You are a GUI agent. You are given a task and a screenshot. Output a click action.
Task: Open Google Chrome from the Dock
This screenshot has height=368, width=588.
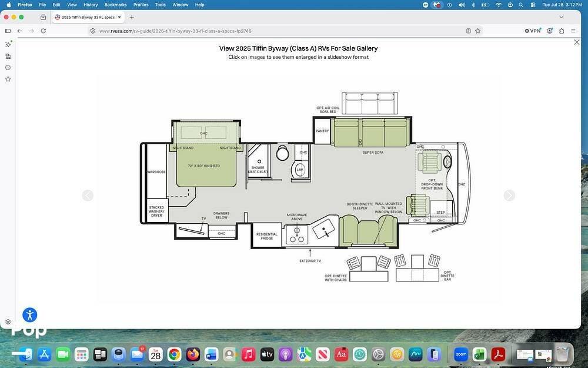click(x=175, y=354)
